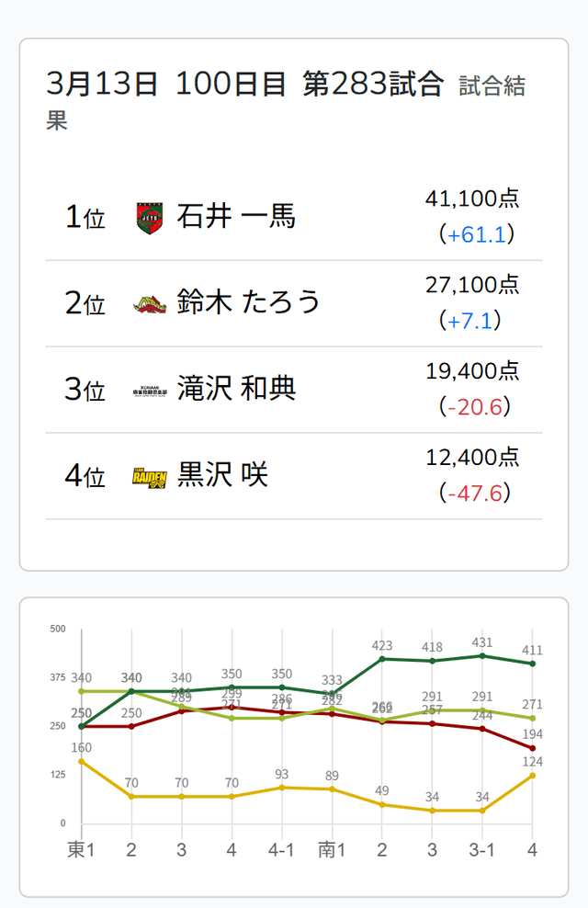
Task: Select player name 黒沢 咲
Action: (x=222, y=477)
